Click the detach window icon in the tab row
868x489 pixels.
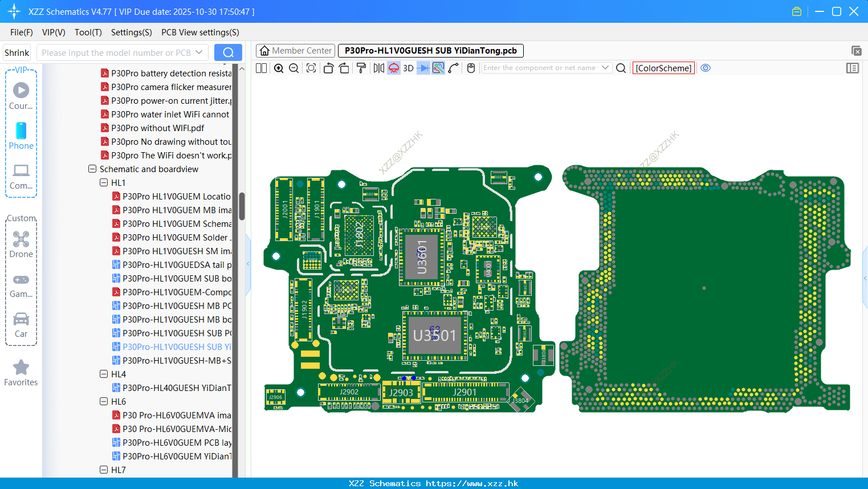point(856,51)
